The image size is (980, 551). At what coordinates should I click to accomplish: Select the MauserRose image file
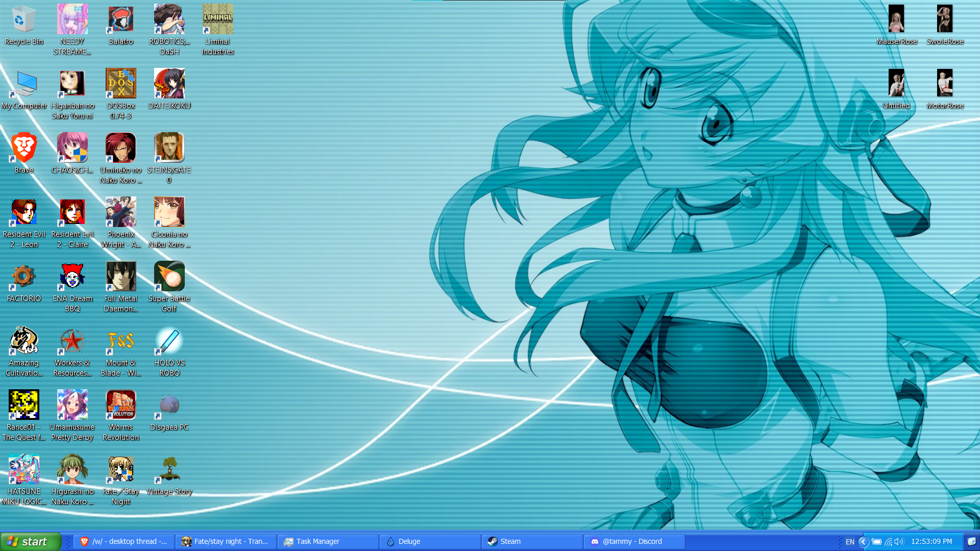pyautogui.click(x=896, y=19)
